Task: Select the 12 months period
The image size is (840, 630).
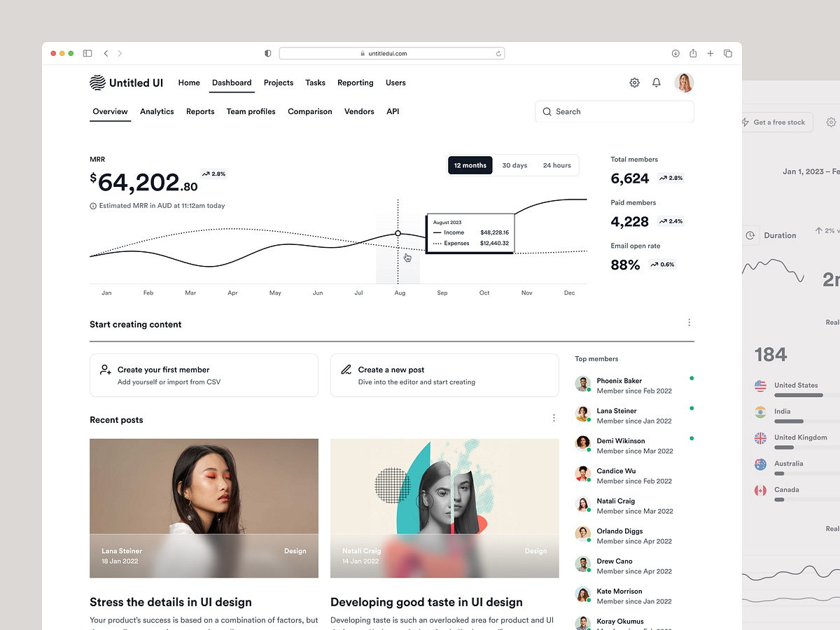Action: point(470,165)
